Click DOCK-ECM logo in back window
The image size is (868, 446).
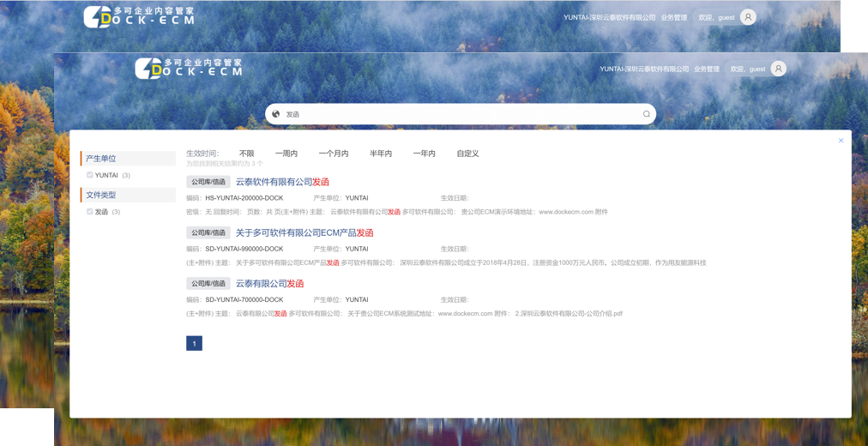click(139, 16)
